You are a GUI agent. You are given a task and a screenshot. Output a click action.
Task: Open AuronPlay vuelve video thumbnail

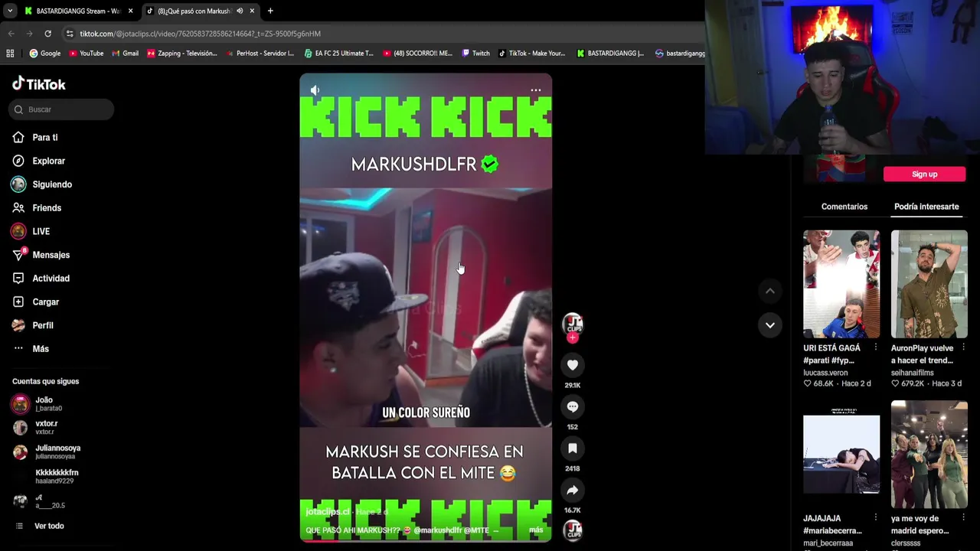929,284
